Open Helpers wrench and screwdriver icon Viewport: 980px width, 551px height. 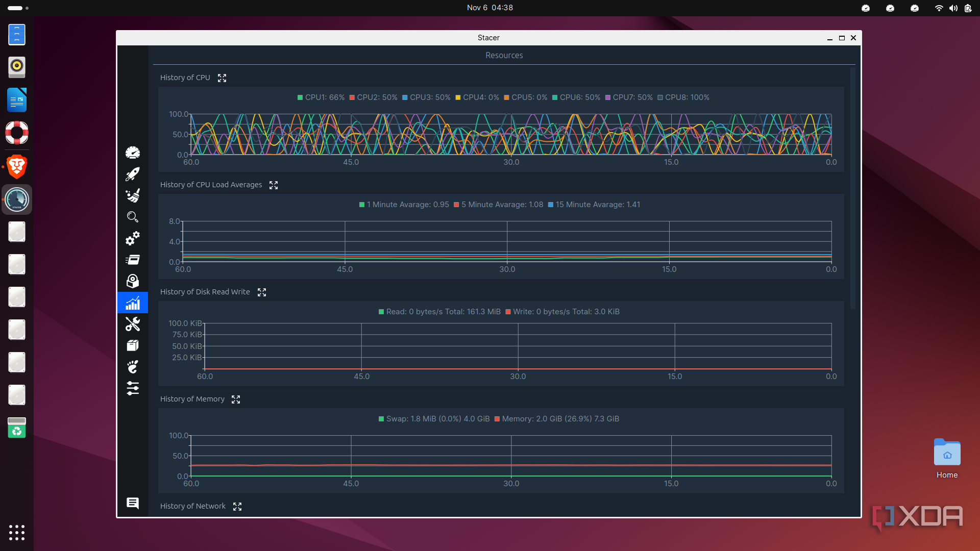(133, 324)
